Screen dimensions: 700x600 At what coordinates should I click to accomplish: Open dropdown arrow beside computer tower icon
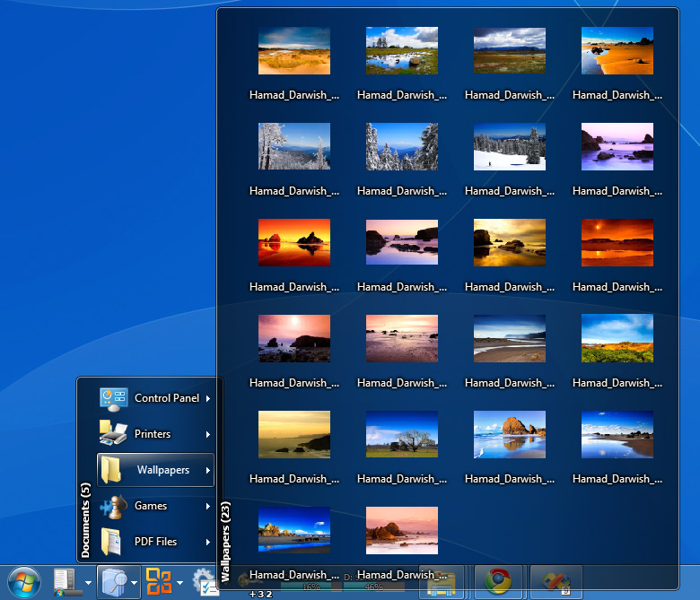[x=88, y=583]
